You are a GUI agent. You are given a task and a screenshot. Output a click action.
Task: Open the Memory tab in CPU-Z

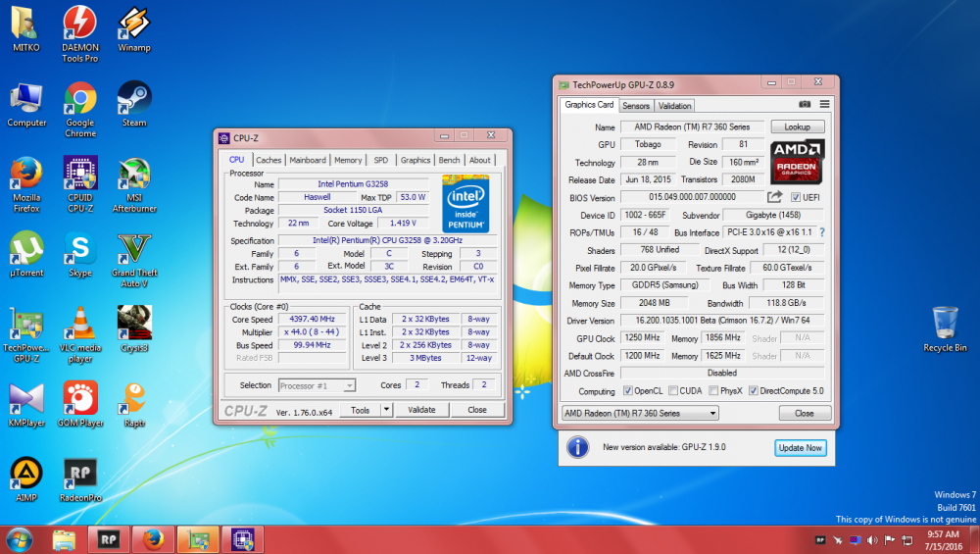348,160
